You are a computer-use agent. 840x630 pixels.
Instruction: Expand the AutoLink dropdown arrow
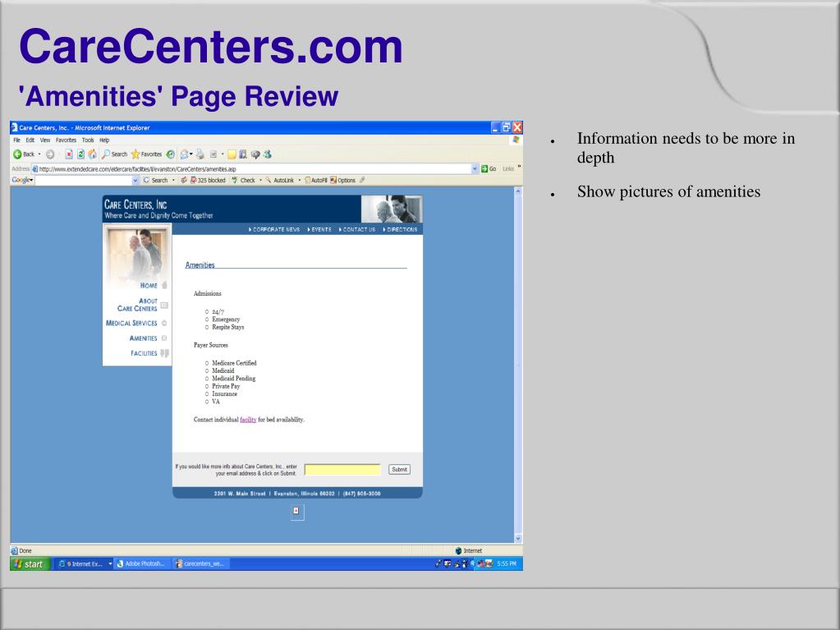300,181
